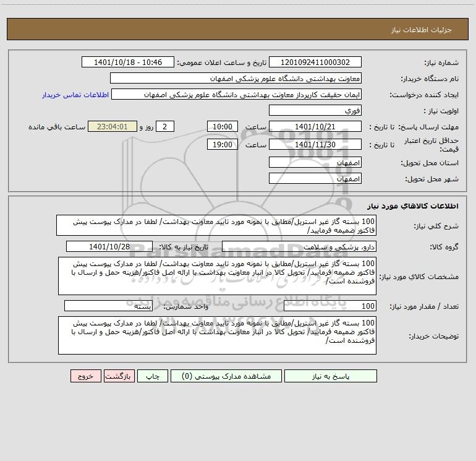This screenshot has height=461, width=476.
Task: Select buyer name field معاونت بهداشتی دانشگاه
Action: click(x=236, y=78)
